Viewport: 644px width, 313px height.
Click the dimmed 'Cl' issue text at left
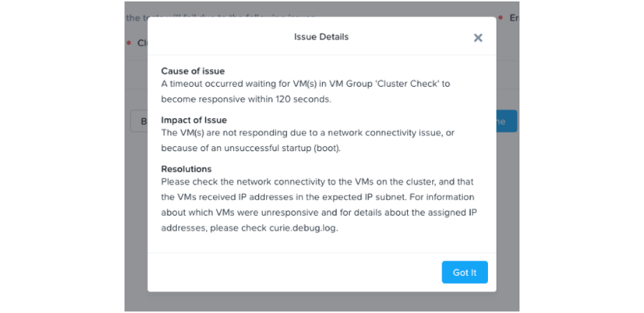(x=142, y=43)
